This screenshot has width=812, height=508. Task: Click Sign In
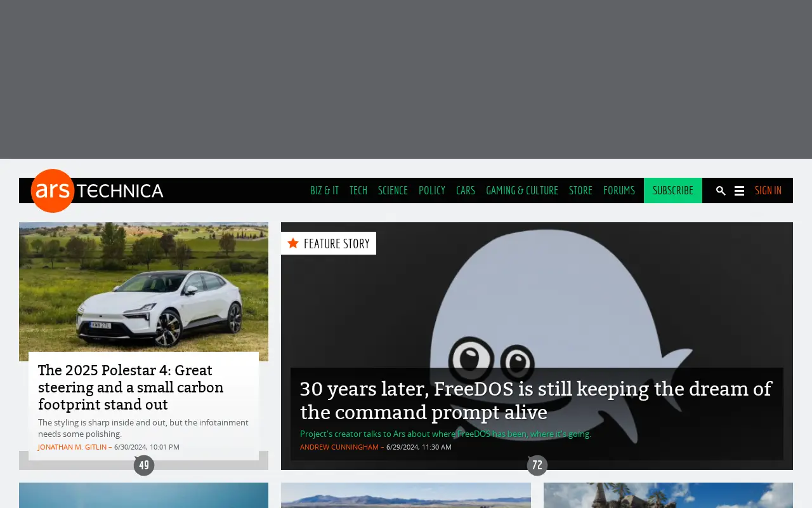pos(768,190)
